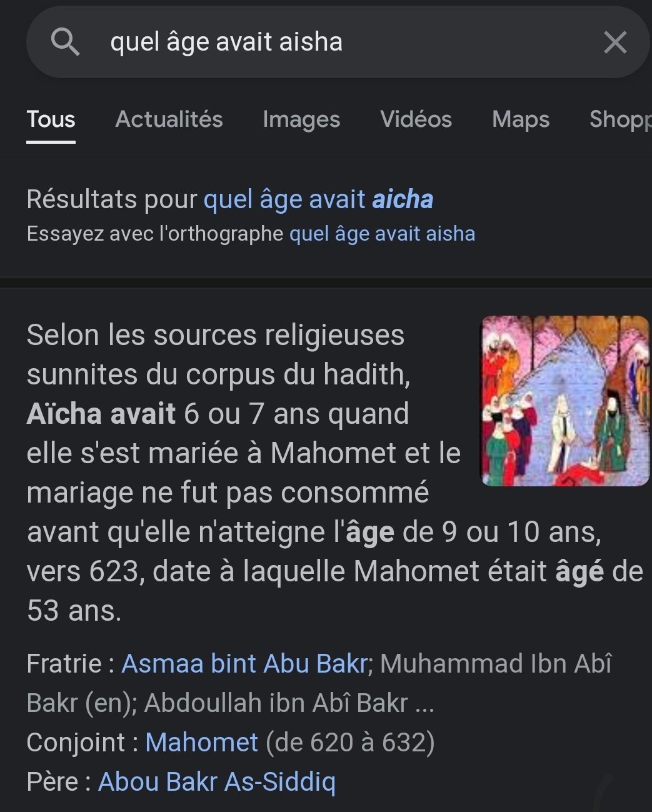Search the original spelling 'quel âge avait aisha'
The width and height of the screenshot is (652, 812).
(382, 234)
